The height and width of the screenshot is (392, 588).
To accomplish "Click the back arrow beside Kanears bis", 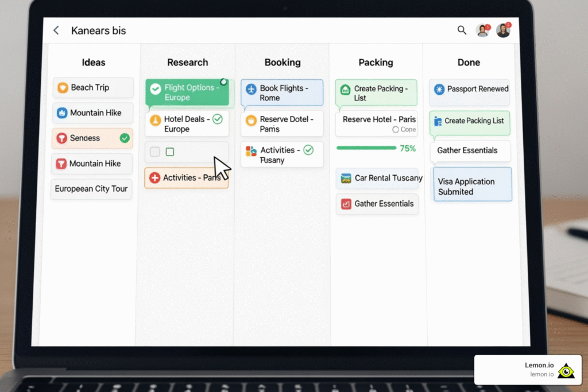I will click(x=56, y=30).
